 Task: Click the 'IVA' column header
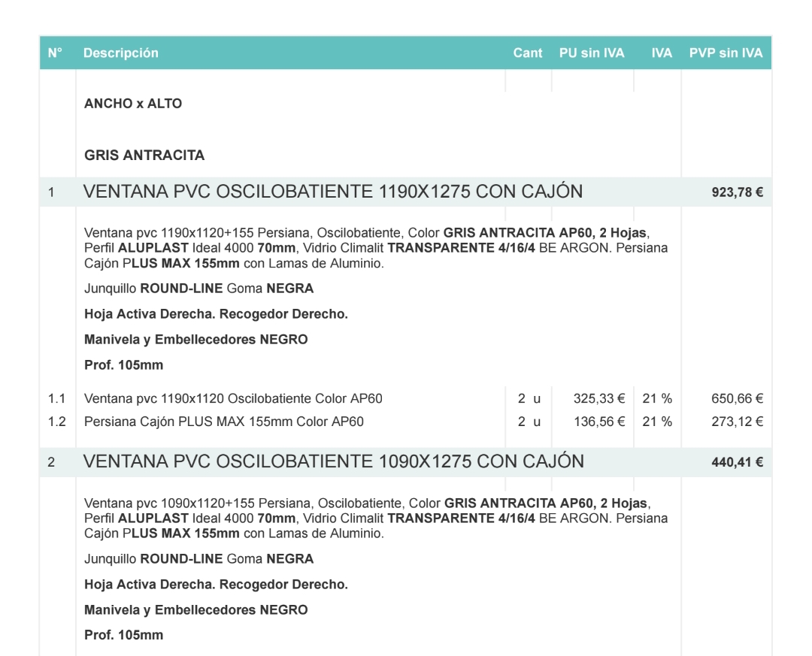[662, 53]
